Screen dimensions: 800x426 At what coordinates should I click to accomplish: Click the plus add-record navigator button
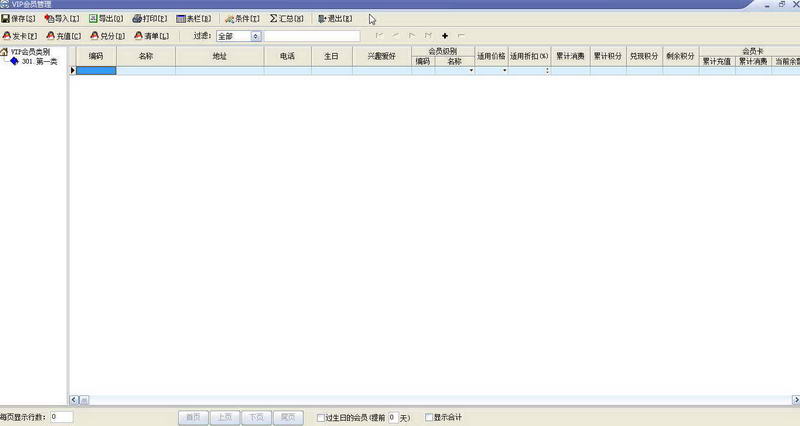pos(444,36)
